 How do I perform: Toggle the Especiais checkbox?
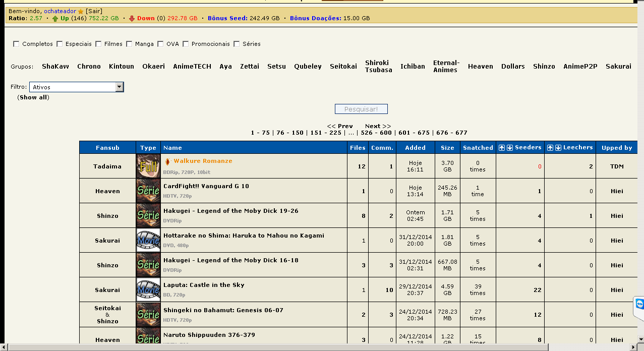60,44
